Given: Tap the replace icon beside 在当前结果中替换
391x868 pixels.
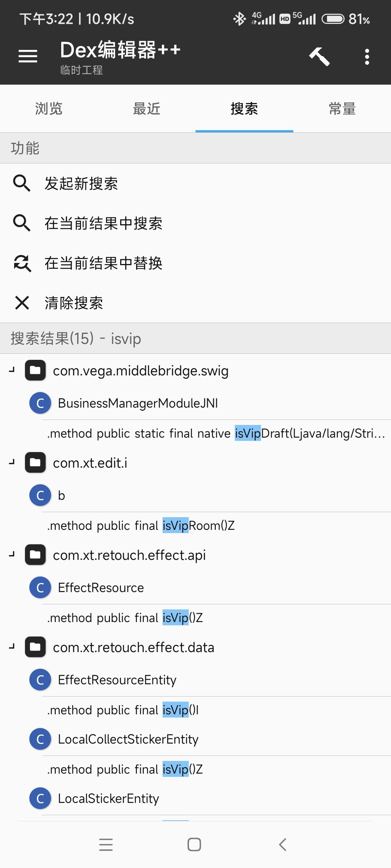Looking at the screenshot, I should click(x=22, y=263).
